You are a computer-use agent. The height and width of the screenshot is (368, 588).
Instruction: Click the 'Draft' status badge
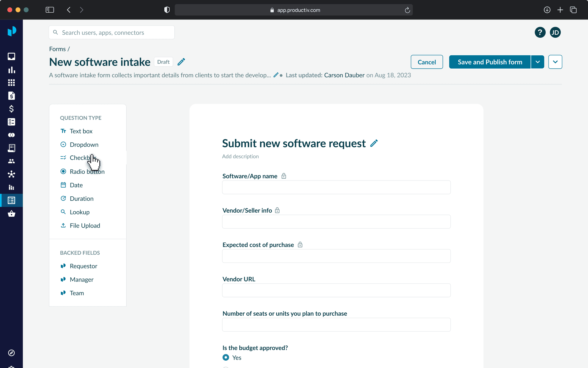(163, 62)
